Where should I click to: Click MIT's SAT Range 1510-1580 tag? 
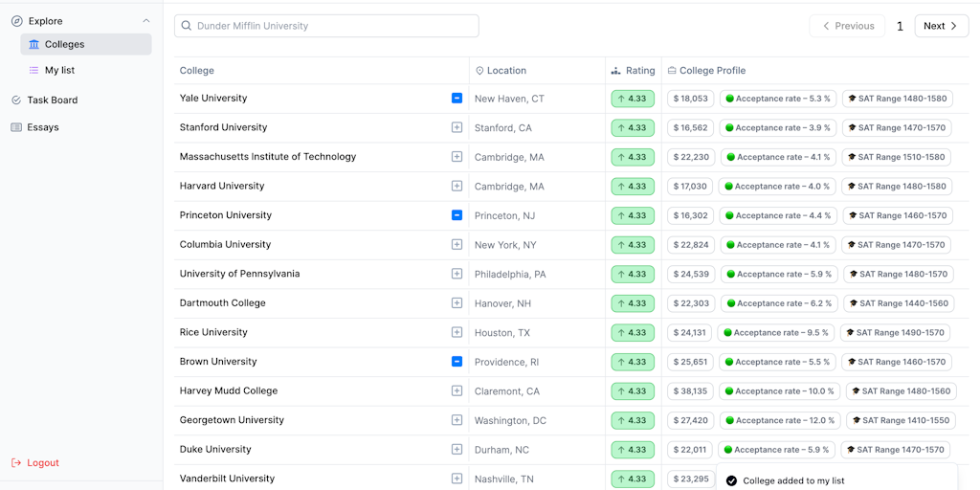tap(897, 157)
